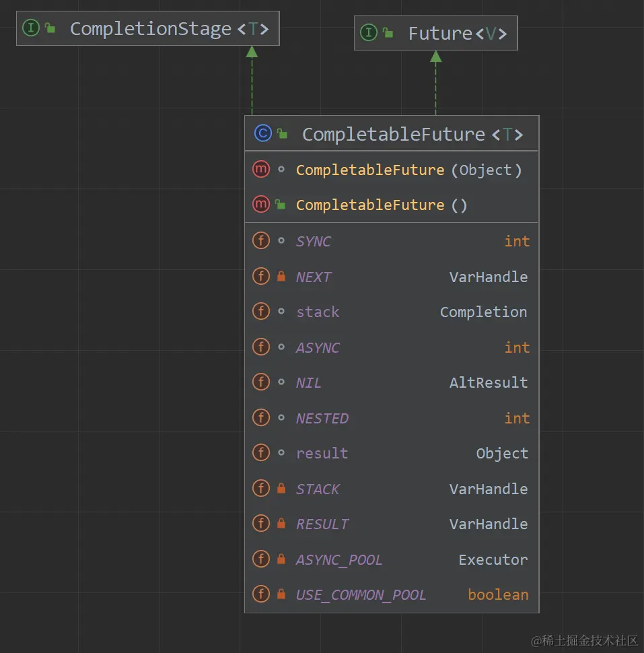
Task: Select the ASYNC_POOL field name
Action: (x=339, y=559)
